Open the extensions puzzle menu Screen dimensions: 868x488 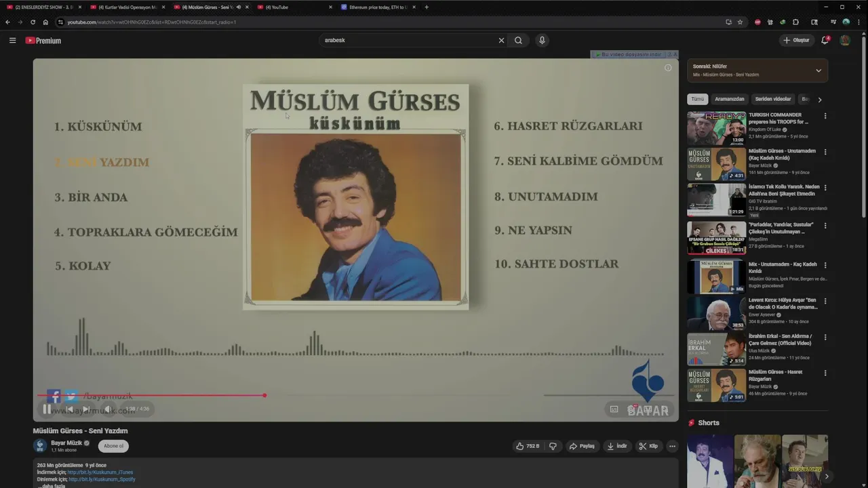point(795,22)
